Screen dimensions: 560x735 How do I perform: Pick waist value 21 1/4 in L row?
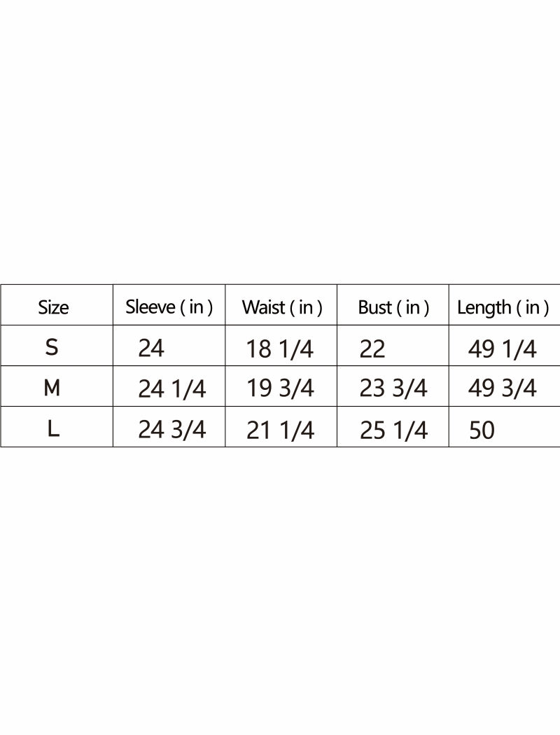click(280, 430)
